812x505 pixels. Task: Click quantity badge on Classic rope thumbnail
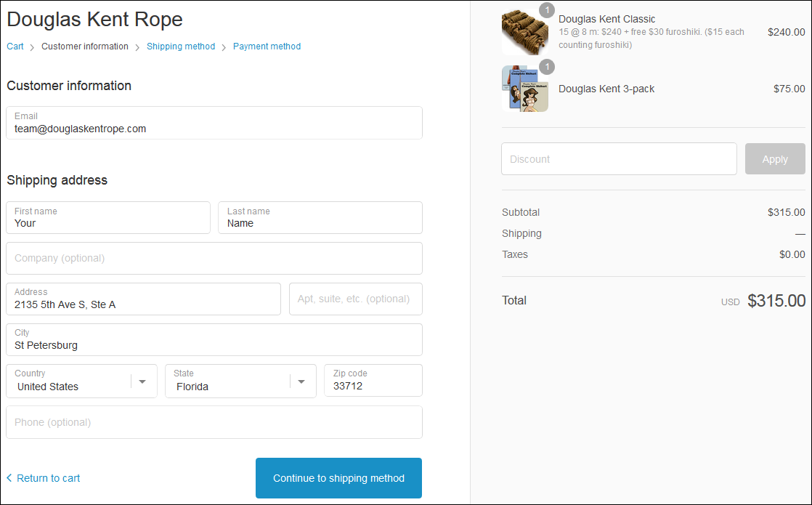click(x=547, y=10)
